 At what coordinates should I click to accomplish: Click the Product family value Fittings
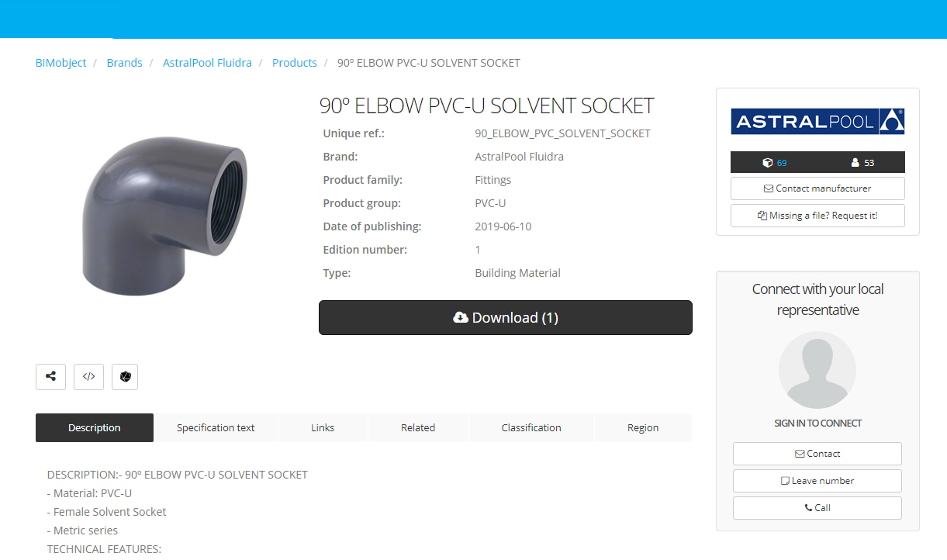[493, 180]
